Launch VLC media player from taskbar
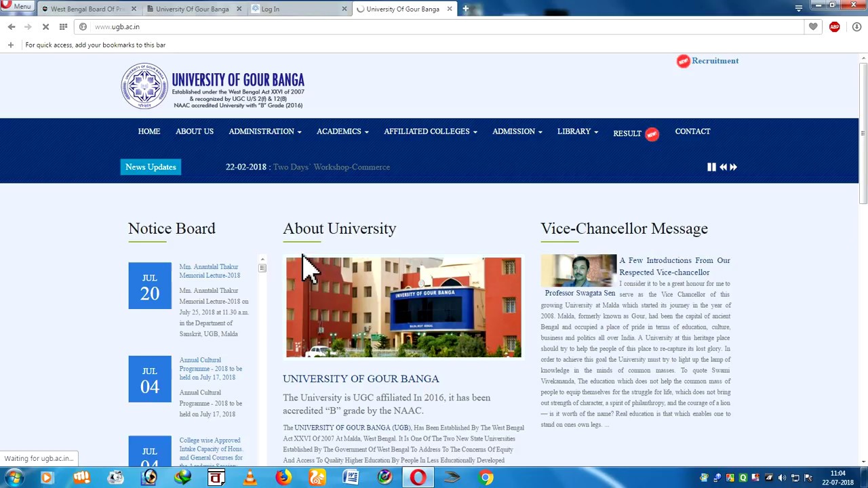This screenshot has height=488, width=868. (x=250, y=478)
